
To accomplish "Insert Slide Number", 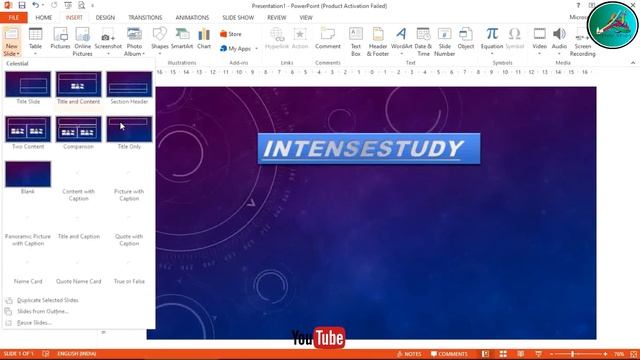I will click(x=444, y=41).
